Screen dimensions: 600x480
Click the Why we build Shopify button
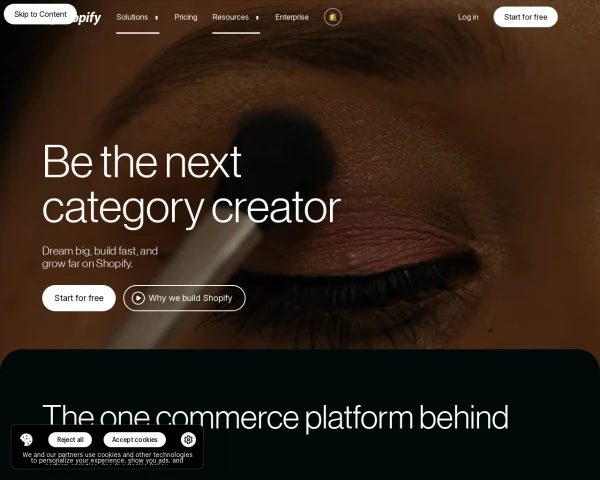(184, 298)
